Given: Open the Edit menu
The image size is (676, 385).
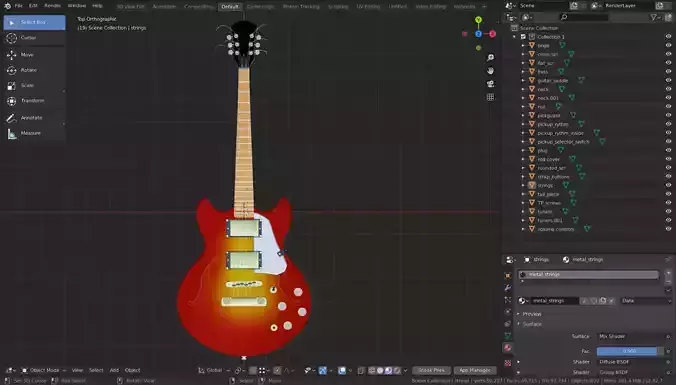Looking at the screenshot, I should pyautogui.click(x=33, y=6).
